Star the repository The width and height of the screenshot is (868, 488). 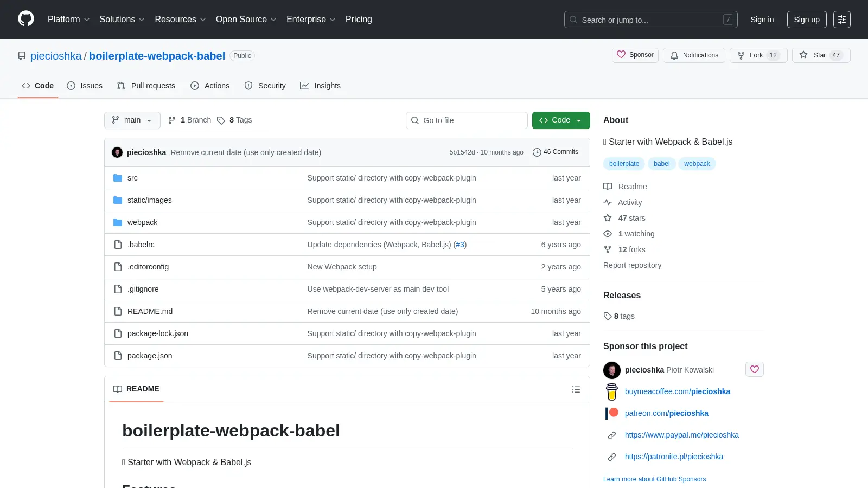tap(821, 55)
